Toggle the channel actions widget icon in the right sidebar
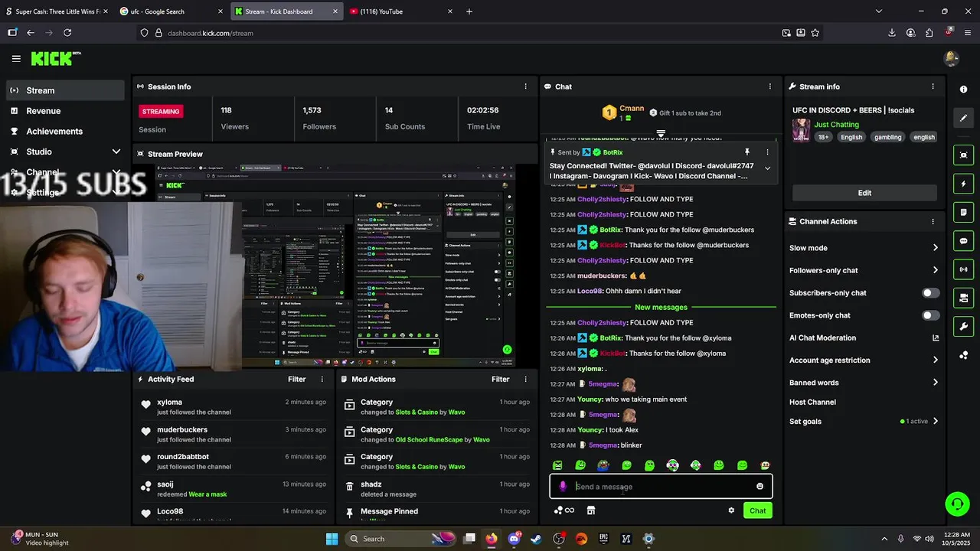The width and height of the screenshot is (980, 551). click(963, 298)
